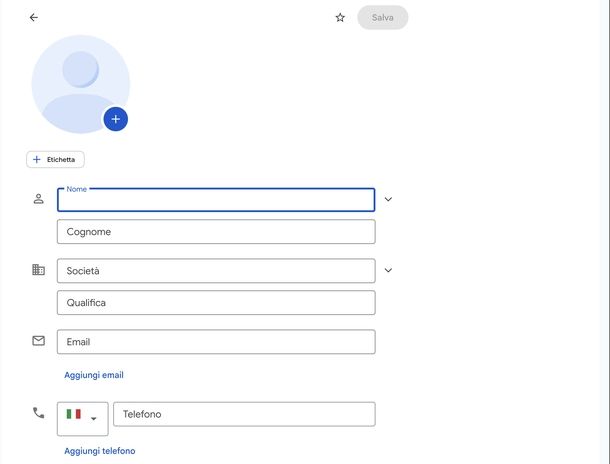This screenshot has width=610, height=464.
Task: Click Aggiungi email link
Action: coord(94,375)
